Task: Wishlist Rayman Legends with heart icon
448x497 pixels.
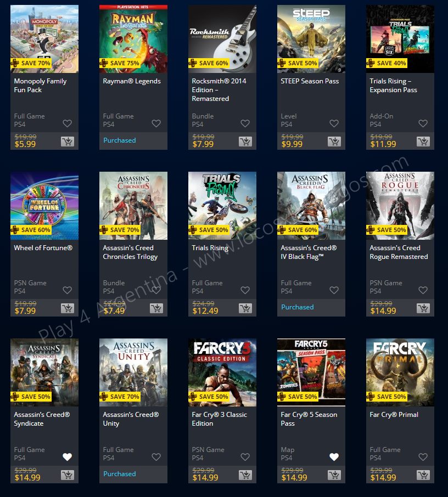Action: [156, 123]
